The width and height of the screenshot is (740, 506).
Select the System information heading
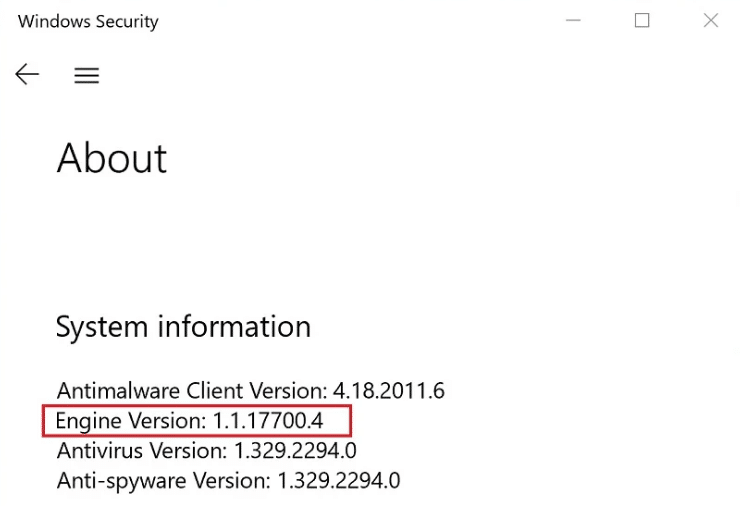(x=183, y=327)
